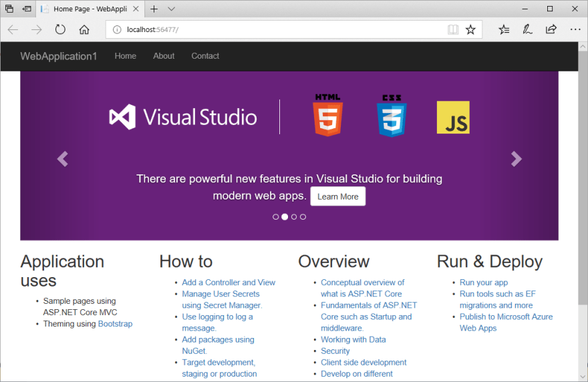Open Contact in the navbar

(x=205, y=56)
